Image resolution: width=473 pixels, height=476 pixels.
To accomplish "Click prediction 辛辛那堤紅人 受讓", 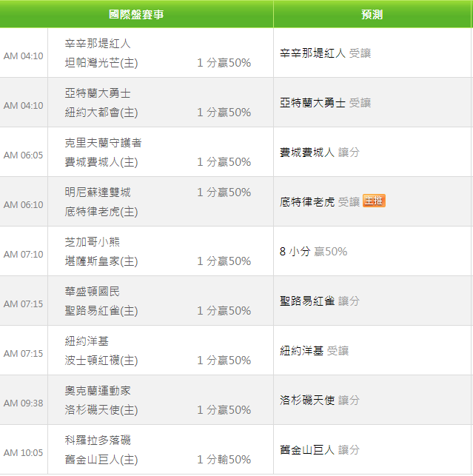I will pyautogui.click(x=325, y=53).
